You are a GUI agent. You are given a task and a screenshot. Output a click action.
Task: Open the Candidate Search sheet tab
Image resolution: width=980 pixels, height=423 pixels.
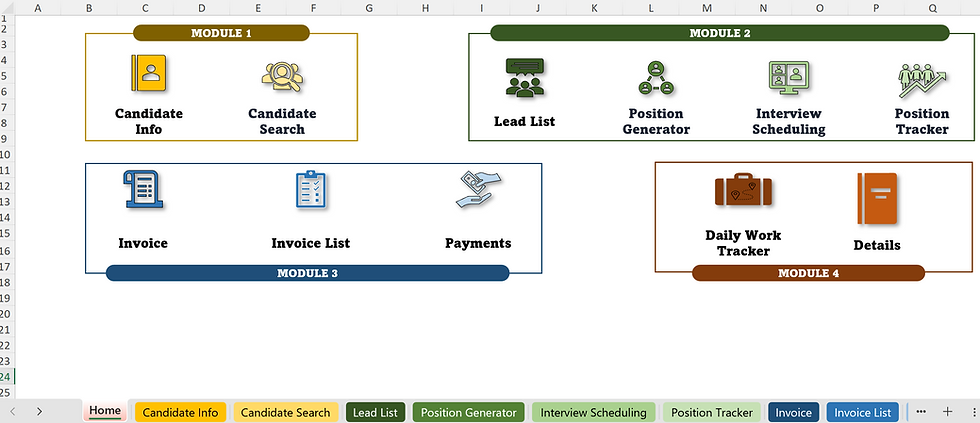pyautogui.click(x=286, y=412)
